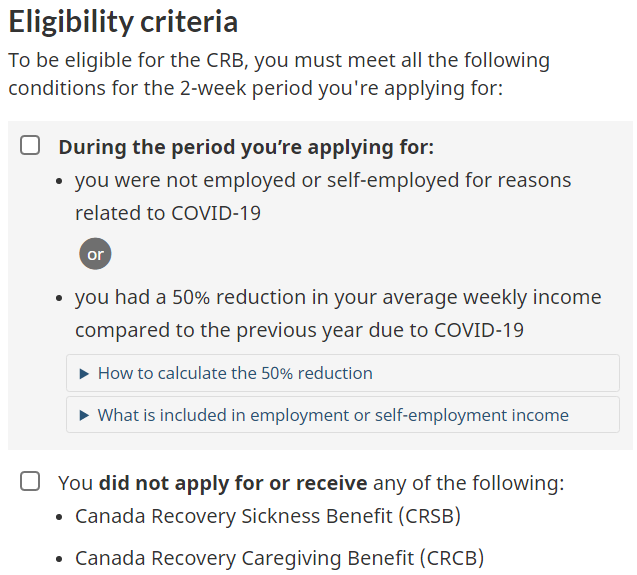Click the bullet before Canada Recovery Caregiving Benefit
The width and height of the screenshot is (637, 575).
[62, 559]
